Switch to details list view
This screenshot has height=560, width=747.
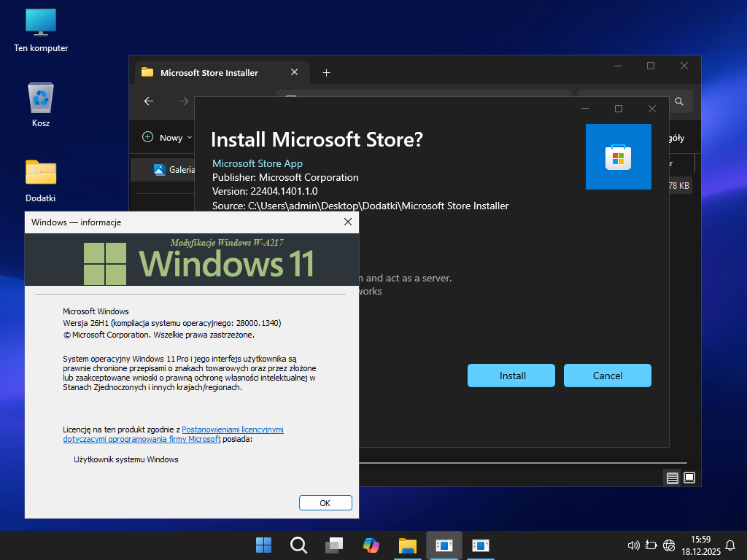(672, 478)
